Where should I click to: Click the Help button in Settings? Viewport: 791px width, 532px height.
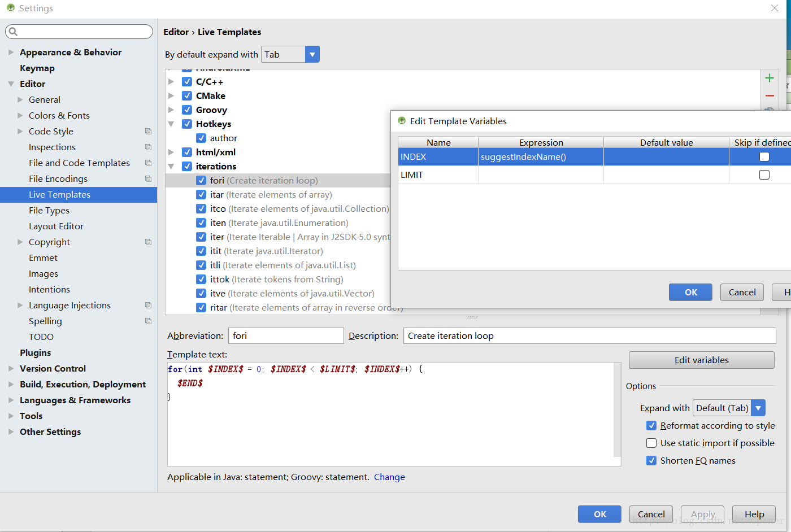[x=754, y=514]
